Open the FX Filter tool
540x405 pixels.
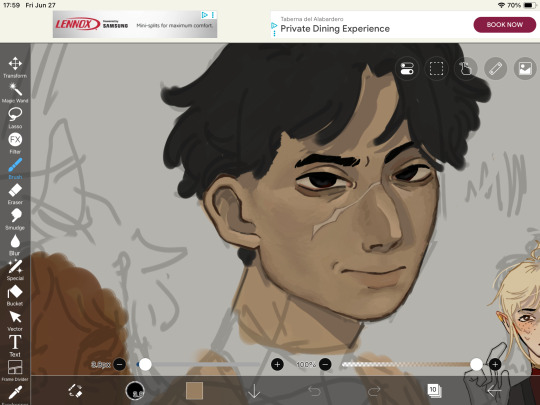15,143
